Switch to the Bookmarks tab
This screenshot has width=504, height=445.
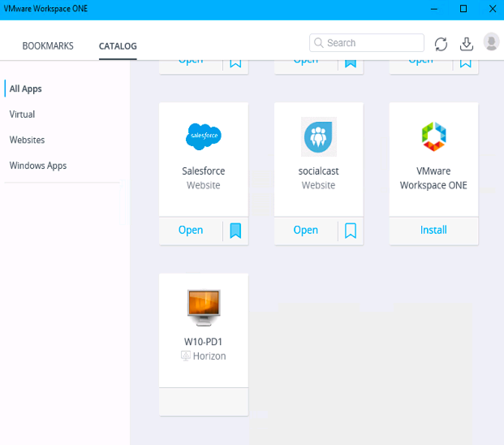[x=48, y=46]
